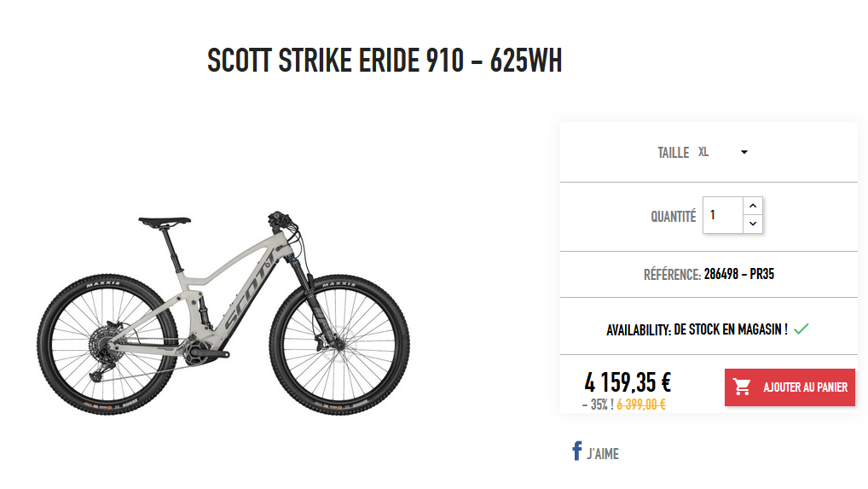Click the De stock en magasin text
Viewport: 868px width, 489px height.
coord(730,329)
